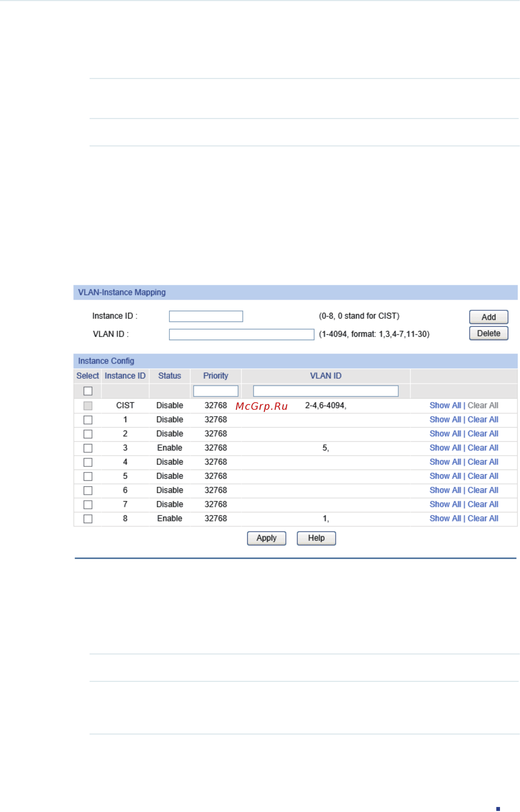Click Show All for the CIST row
520x812 pixels.
pyautogui.click(x=445, y=406)
